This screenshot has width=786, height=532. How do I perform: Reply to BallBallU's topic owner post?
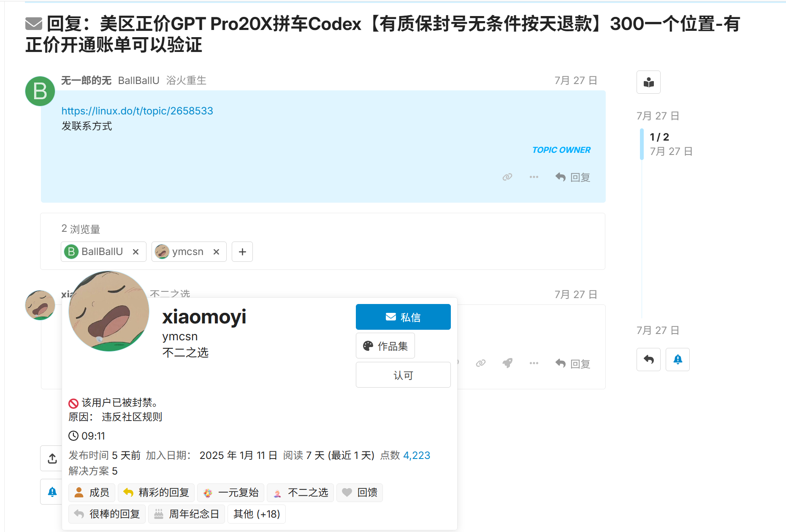573,177
